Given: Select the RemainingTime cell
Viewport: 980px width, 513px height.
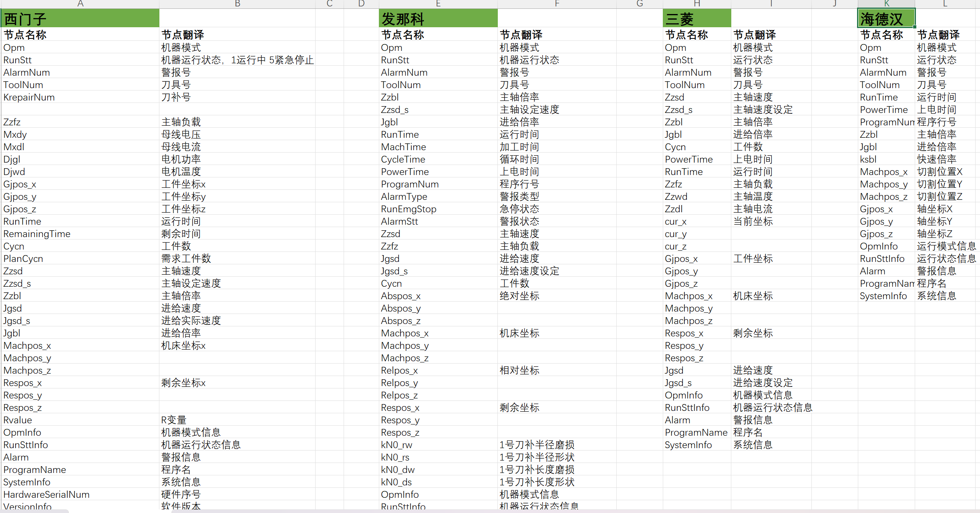Looking at the screenshot, I should [x=37, y=234].
